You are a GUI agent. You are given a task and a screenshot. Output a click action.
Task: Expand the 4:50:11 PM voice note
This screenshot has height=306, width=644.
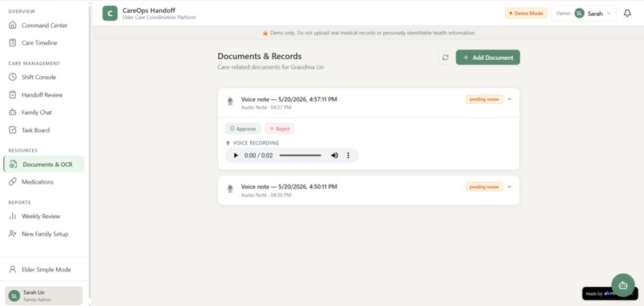coord(510,186)
